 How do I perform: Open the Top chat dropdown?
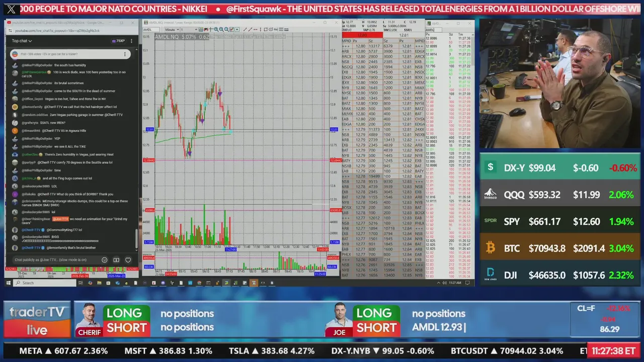[x=22, y=41]
